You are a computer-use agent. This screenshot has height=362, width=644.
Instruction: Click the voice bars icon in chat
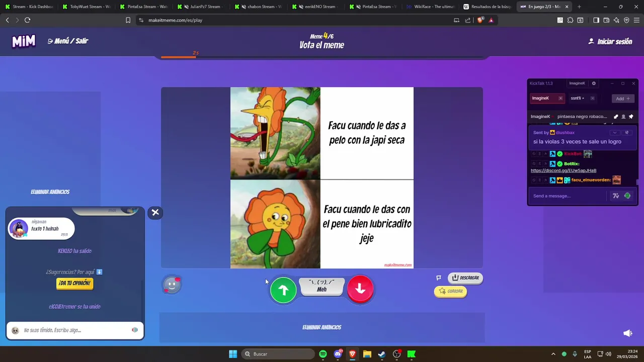134,330
